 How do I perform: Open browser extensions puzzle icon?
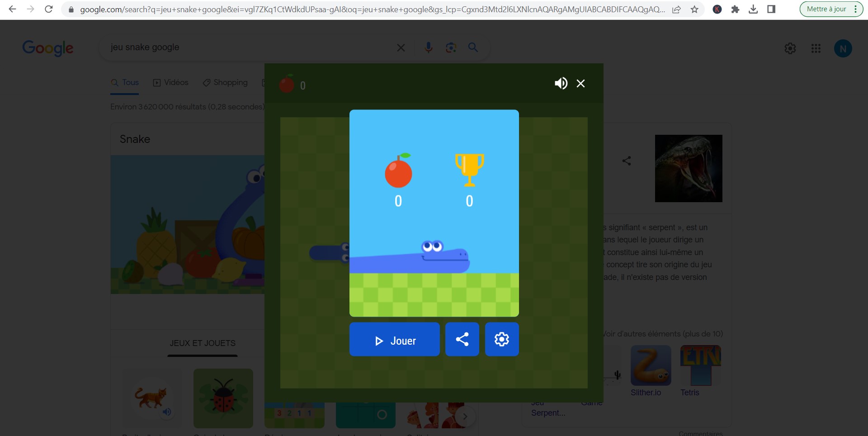(x=735, y=9)
